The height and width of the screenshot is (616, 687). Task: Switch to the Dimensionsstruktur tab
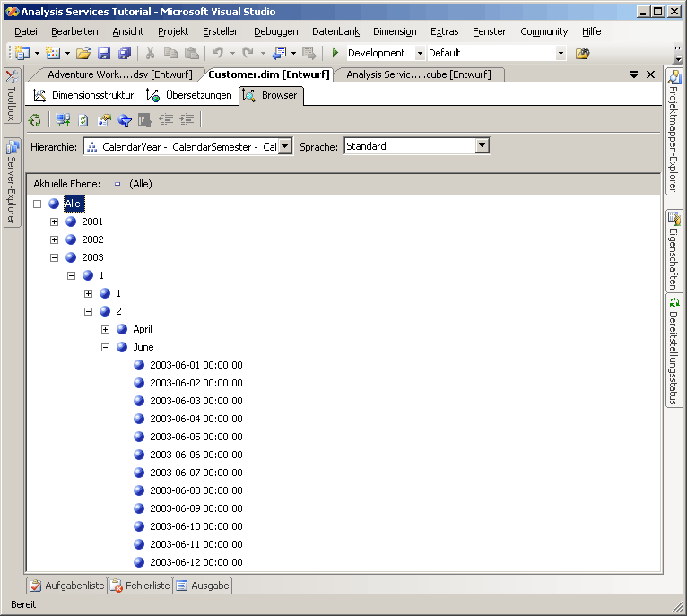pyautogui.click(x=84, y=95)
